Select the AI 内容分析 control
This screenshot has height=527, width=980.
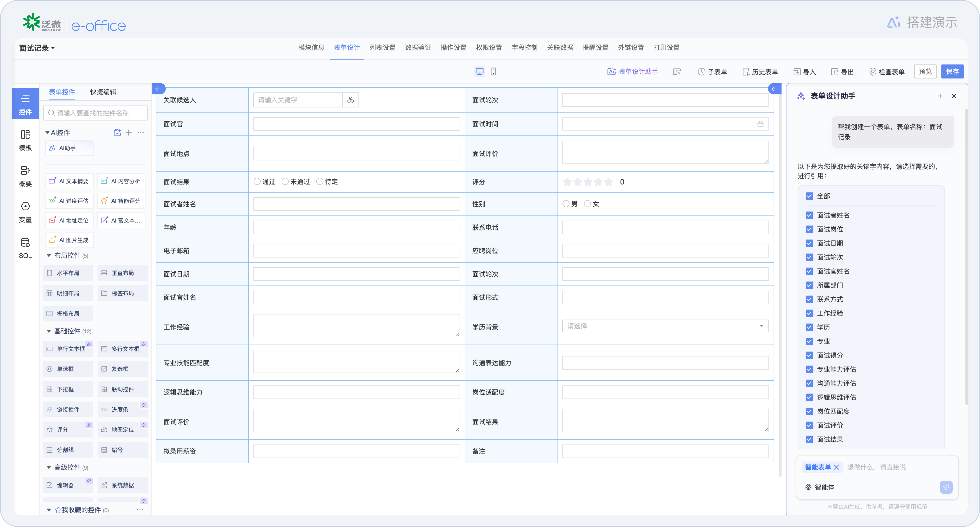(x=121, y=181)
